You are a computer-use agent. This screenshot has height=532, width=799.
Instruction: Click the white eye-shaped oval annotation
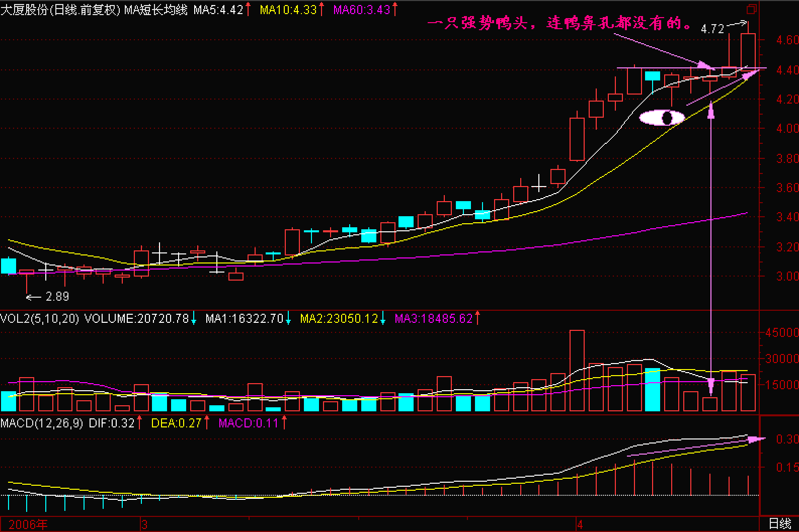[662, 118]
